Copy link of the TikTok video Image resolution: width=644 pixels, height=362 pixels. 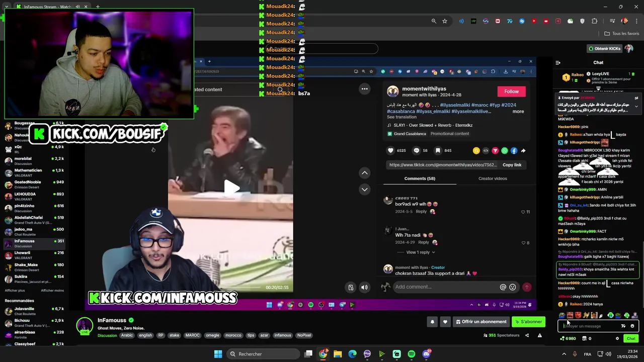[x=512, y=165]
